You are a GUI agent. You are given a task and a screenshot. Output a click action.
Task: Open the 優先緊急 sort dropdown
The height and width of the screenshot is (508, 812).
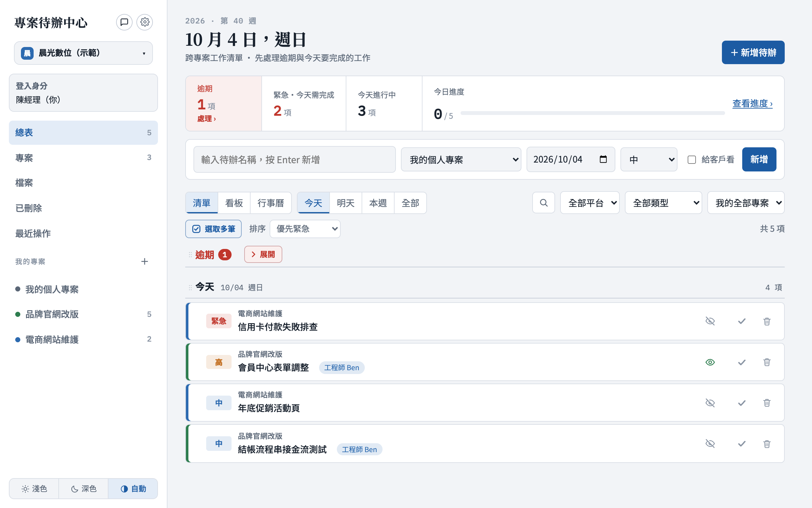pyautogui.click(x=305, y=229)
